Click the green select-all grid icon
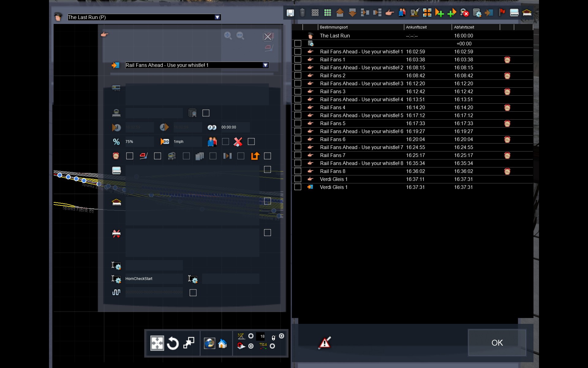 coord(328,13)
